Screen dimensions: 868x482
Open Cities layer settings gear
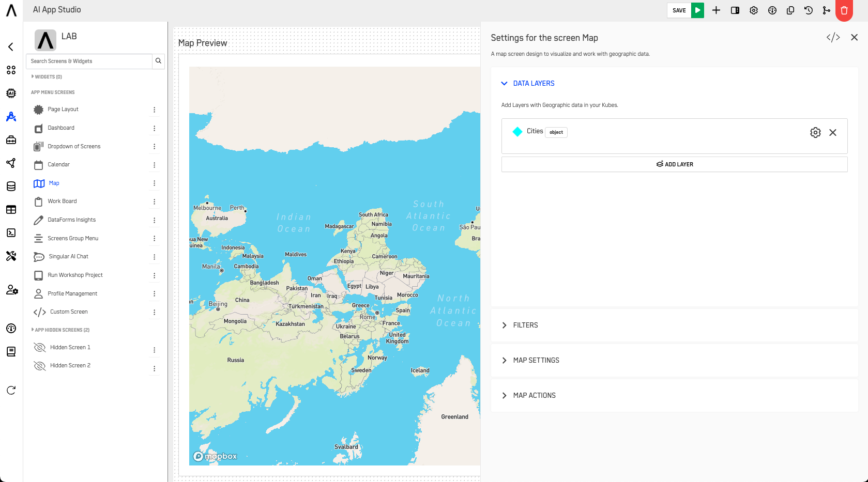click(x=815, y=133)
